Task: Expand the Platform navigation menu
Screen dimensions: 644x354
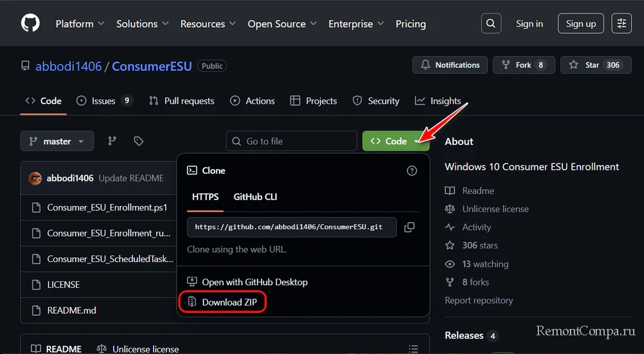Action: tap(80, 24)
